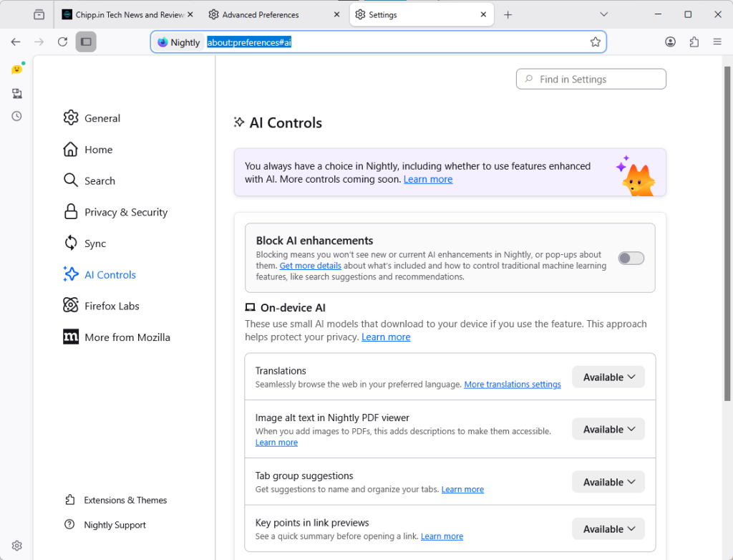This screenshot has width=733, height=560.
Task: Bookmark this page with star icon
Action: [595, 42]
